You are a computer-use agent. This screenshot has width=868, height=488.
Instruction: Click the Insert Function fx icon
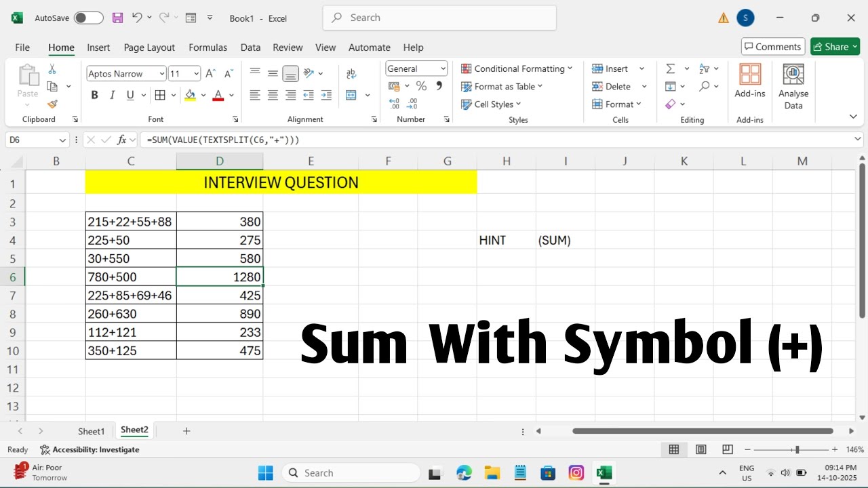pos(122,140)
